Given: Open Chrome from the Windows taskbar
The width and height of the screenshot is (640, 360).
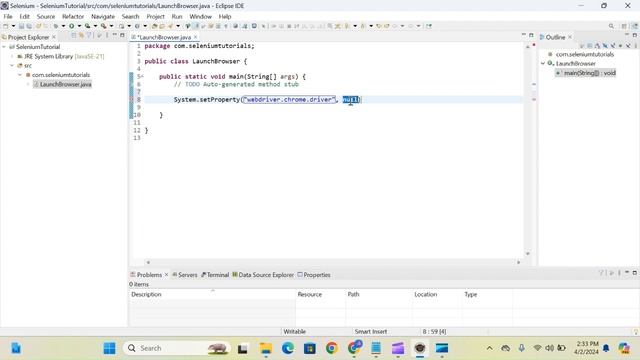Looking at the screenshot, I should point(332,348).
